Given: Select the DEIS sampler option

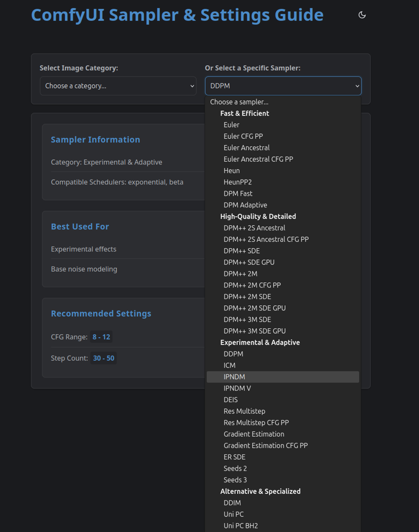Looking at the screenshot, I should pos(283,400).
